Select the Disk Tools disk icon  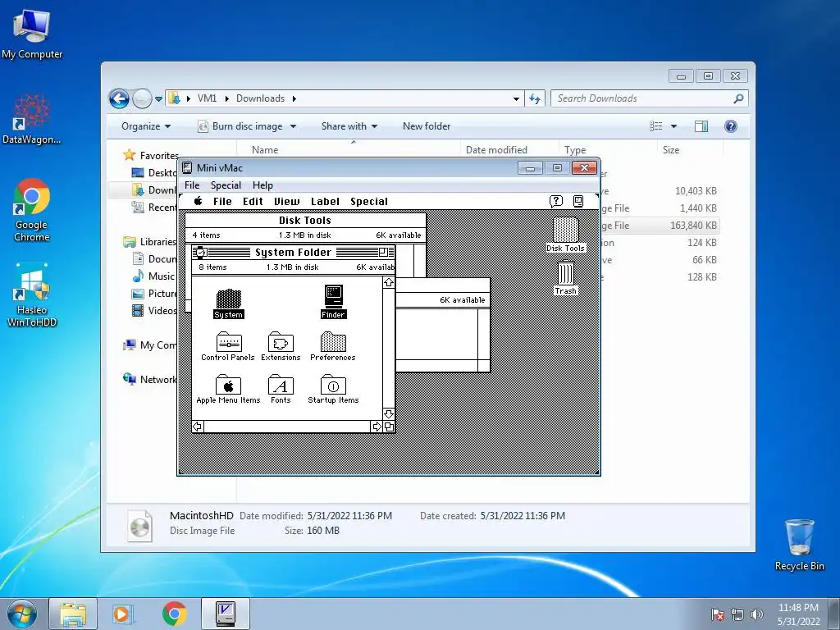566,230
